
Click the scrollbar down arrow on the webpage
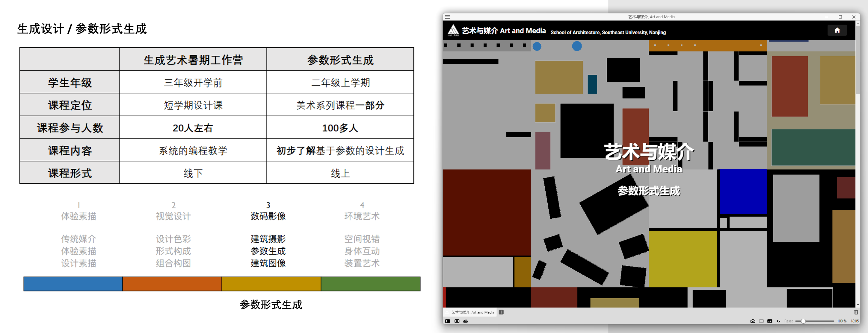click(858, 305)
